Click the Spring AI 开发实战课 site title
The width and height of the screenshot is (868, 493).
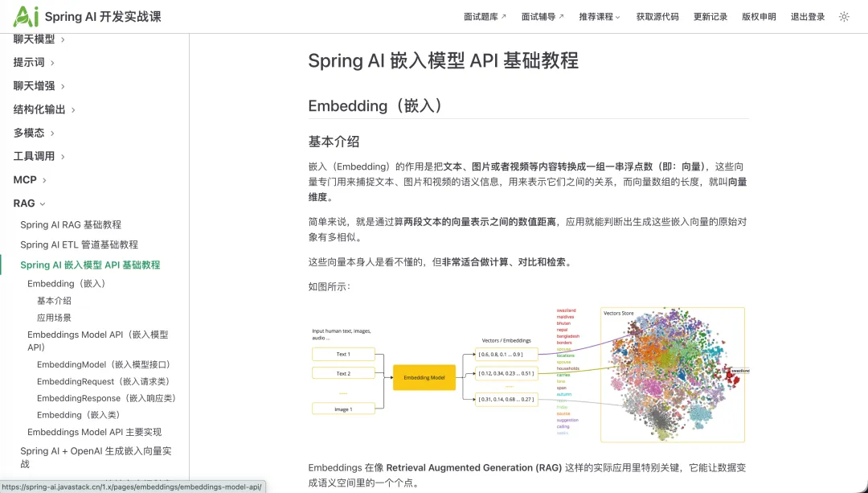[x=103, y=17]
